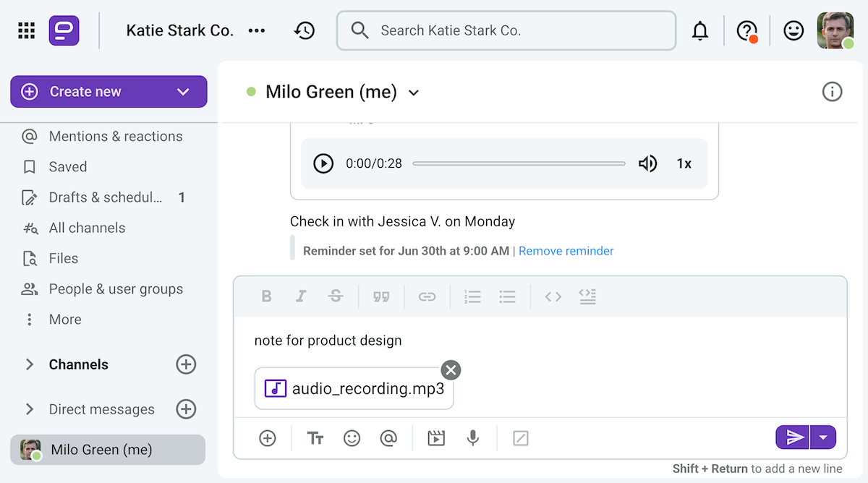
Task: Remove the audio_recording.mp3 attachment
Action: 451,370
